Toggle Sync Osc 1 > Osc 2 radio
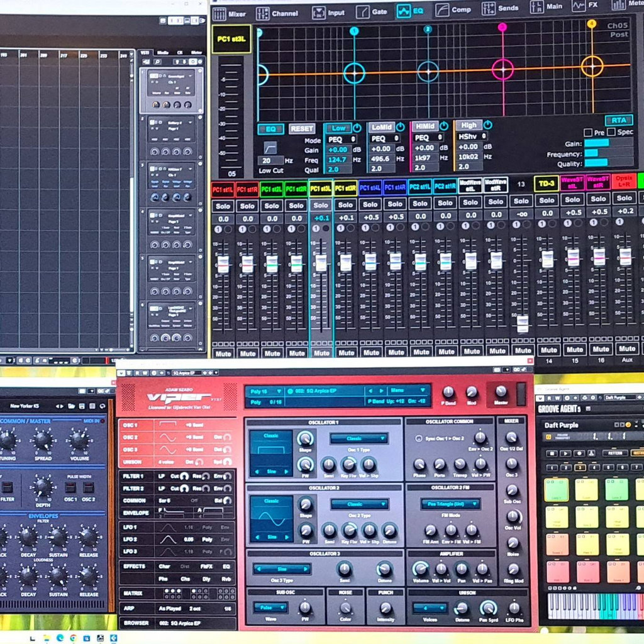Screen dimensions: 644x644 (418, 438)
